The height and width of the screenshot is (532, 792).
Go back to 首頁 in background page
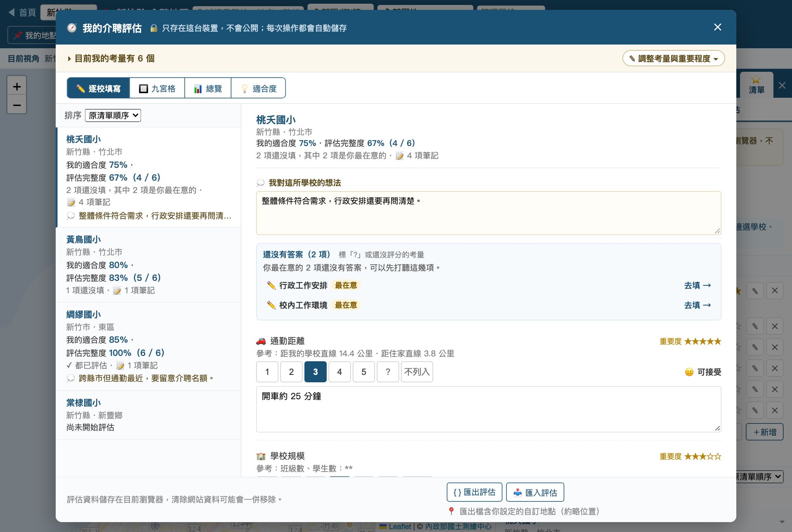[23, 12]
